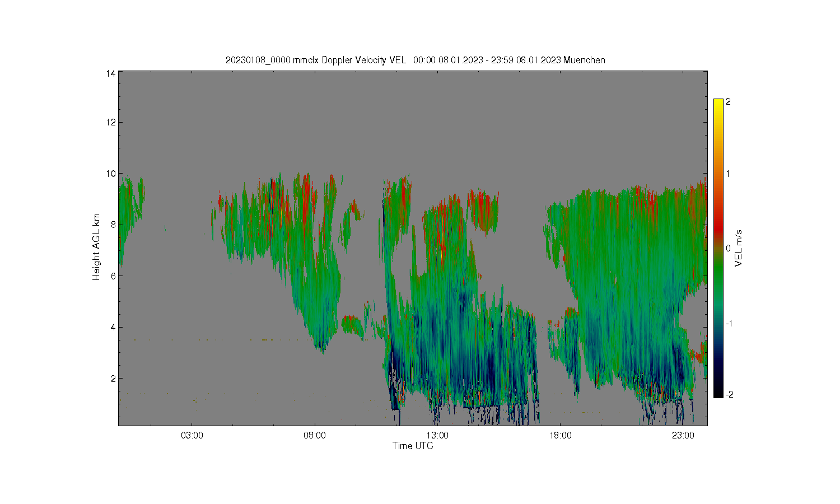Click the height tick label 14
This screenshot has width=840, height=504.
coord(111,73)
